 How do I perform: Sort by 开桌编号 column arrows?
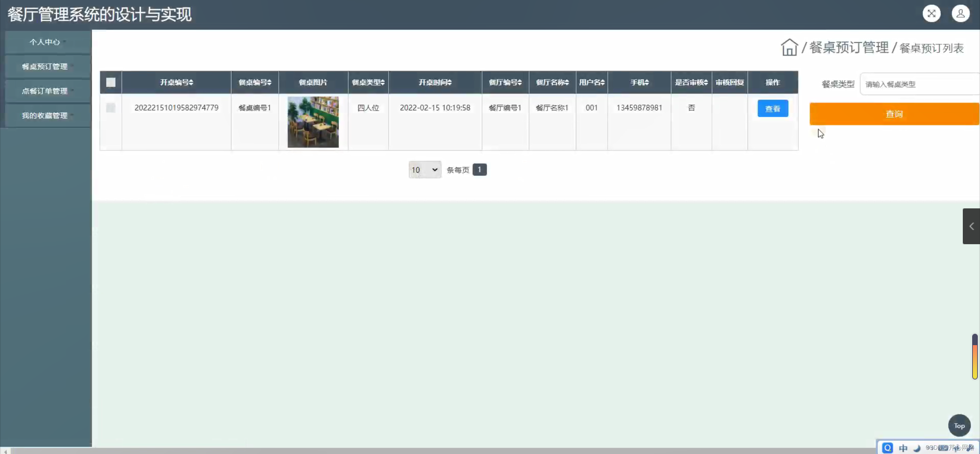point(191,82)
